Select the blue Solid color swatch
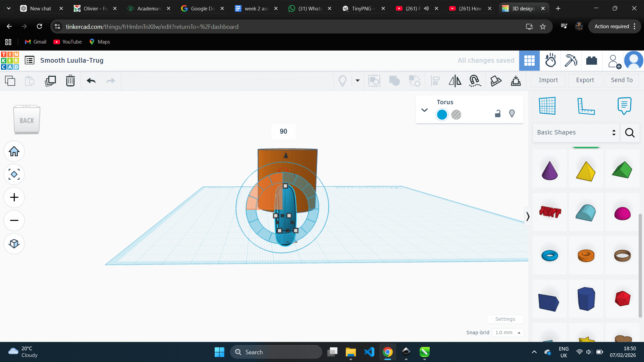The height and width of the screenshot is (362, 644). coord(442,115)
